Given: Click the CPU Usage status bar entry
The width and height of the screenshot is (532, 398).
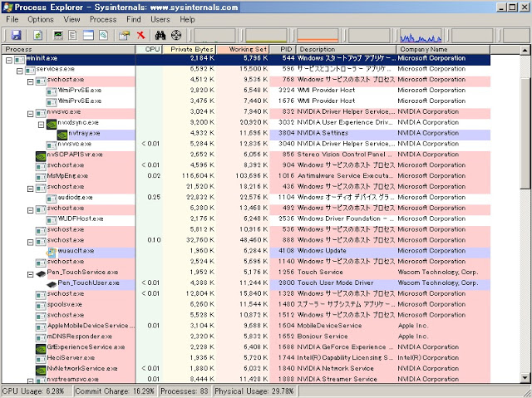Looking at the screenshot, I should coord(36,391).
